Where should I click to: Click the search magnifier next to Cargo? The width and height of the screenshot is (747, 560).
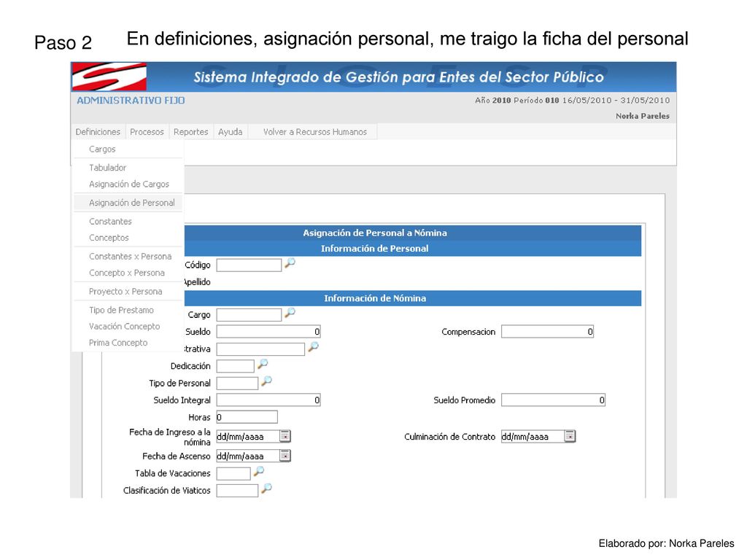pos(290,313)
